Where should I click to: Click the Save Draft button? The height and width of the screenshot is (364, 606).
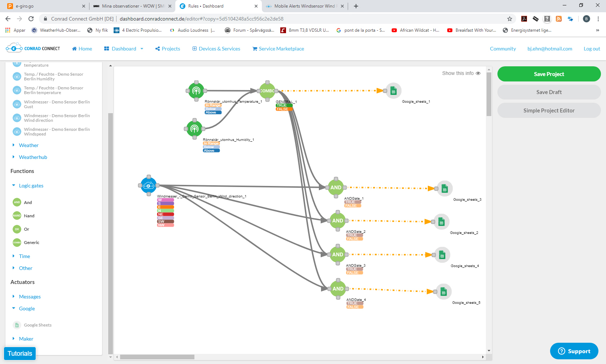click(549, 92)
